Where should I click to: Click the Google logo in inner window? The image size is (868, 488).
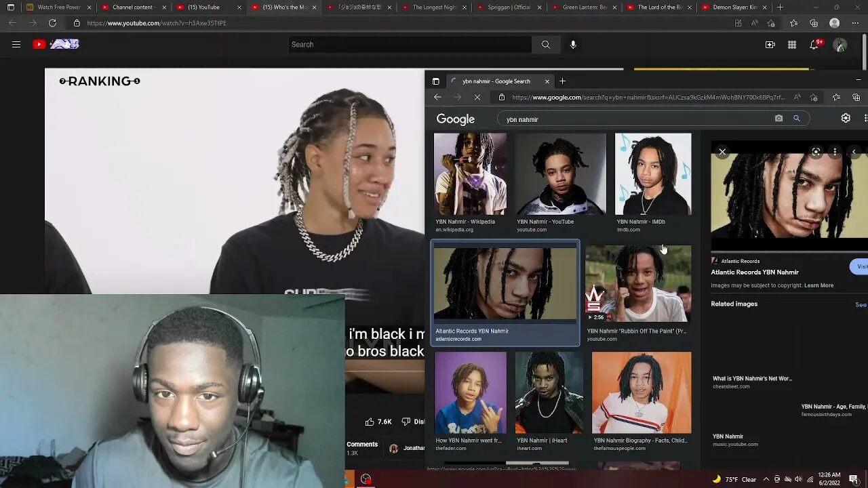(456, 119)
